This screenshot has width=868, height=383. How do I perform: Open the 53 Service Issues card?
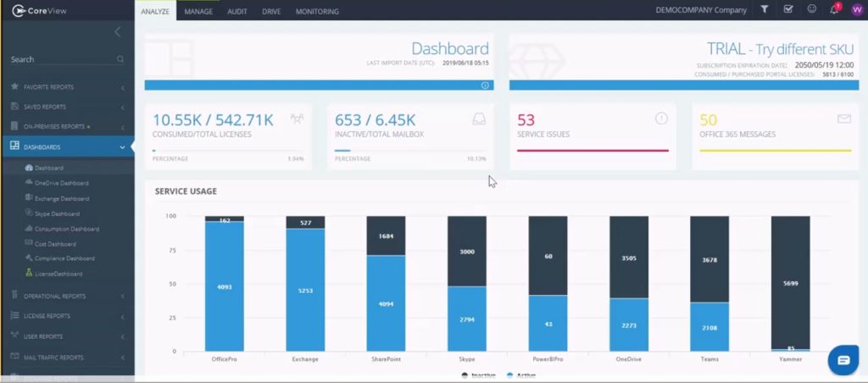tap(593, 136)
